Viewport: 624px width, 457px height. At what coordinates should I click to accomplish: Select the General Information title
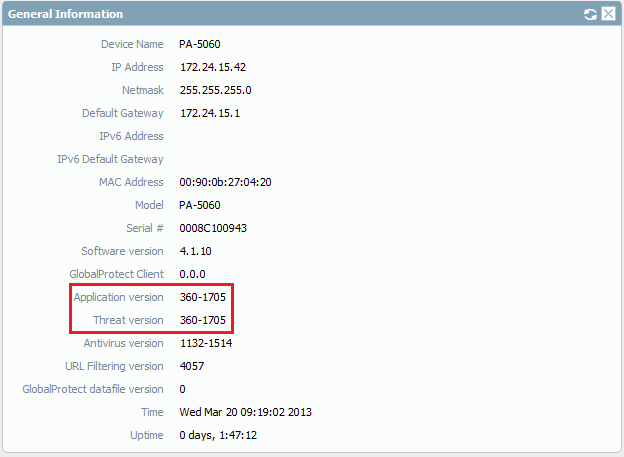click(65, 14)
